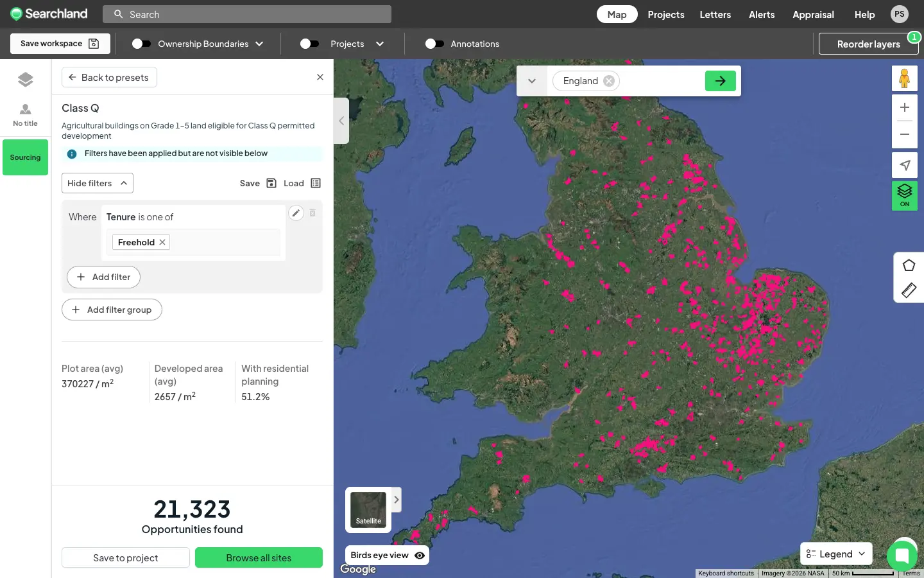Load saved filters
Viewport: 924px width, 578px height.
302,183
